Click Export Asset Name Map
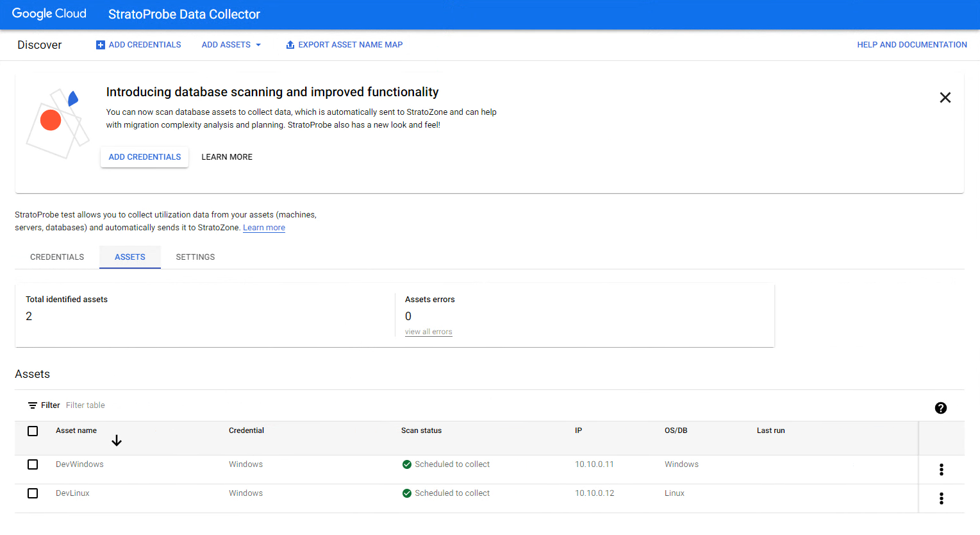Viewport: 980px width, 535px height. click(344, 45)
